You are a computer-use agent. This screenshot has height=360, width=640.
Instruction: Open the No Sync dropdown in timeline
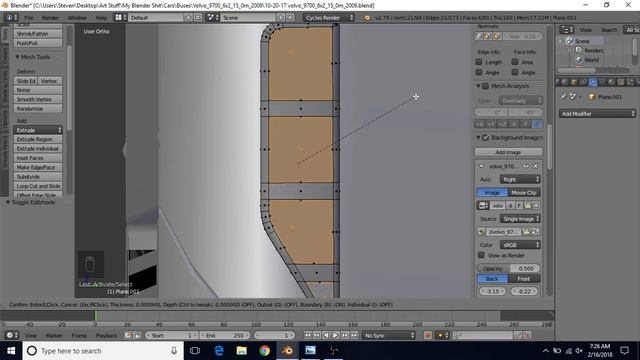point(389,335)
